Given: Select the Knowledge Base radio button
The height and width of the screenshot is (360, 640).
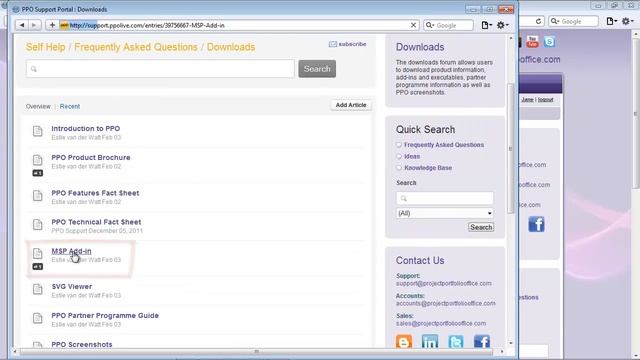Looking at the screenshot, I should tap(399, 168).
